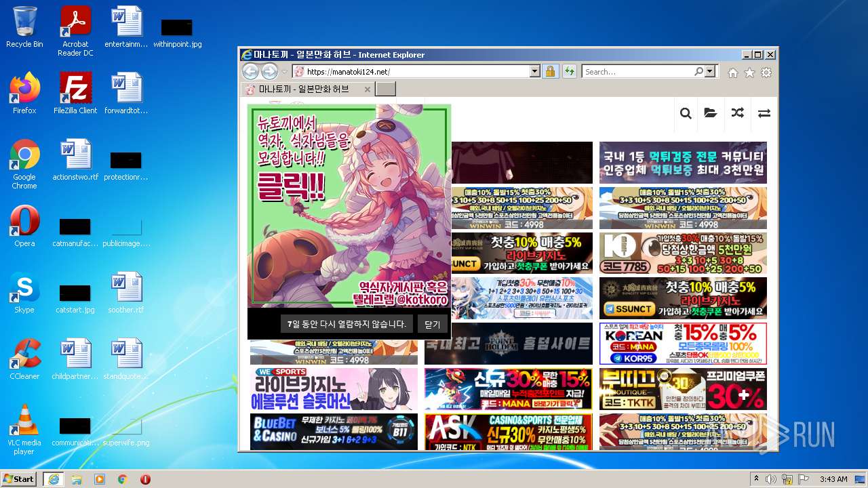Click the 라이브카지노 에볼루션 슬롯머신 banner

pyautogui.click(x=334, y=389)
